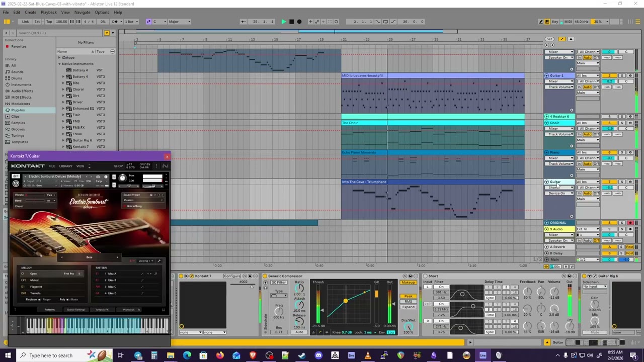Screen dimensions: 644x362
Task: Open Firefox from the taskbar
Action: tap(220, 355)
